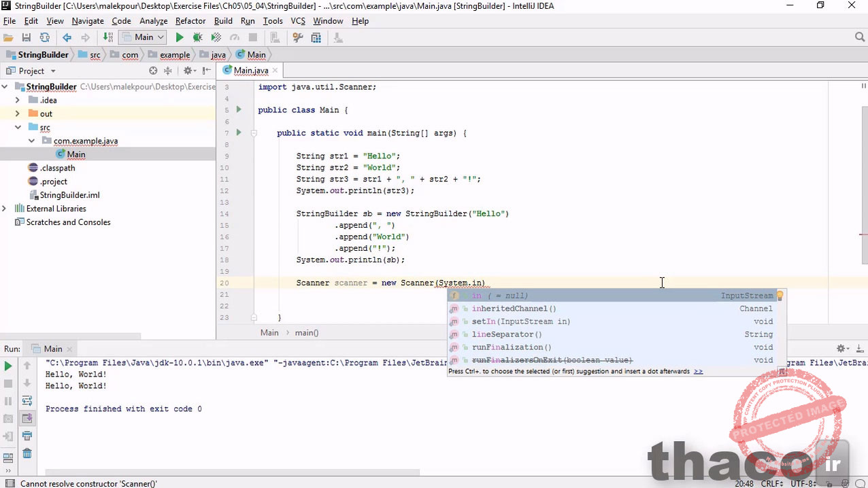This screenshot has height=488, width=868.
Task: Click the >> link in completion hint
Action: (x=698, y=372)
